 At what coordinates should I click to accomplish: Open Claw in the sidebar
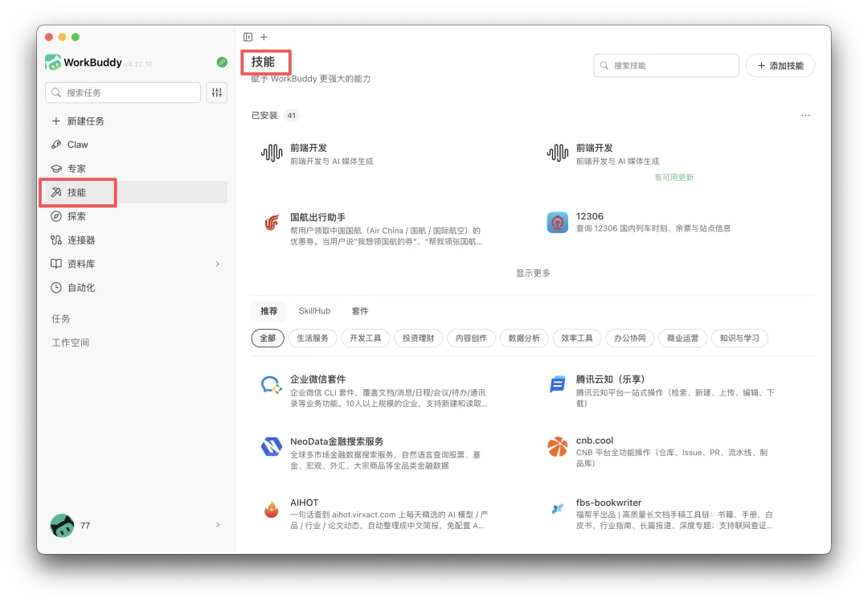pyautogui.click(x=136, y=145)
